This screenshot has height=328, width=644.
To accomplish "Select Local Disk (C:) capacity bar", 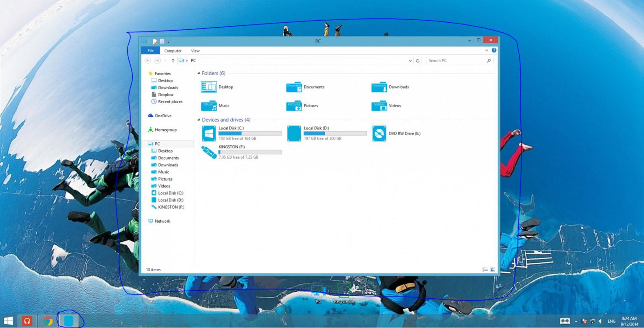I will 250,133.
